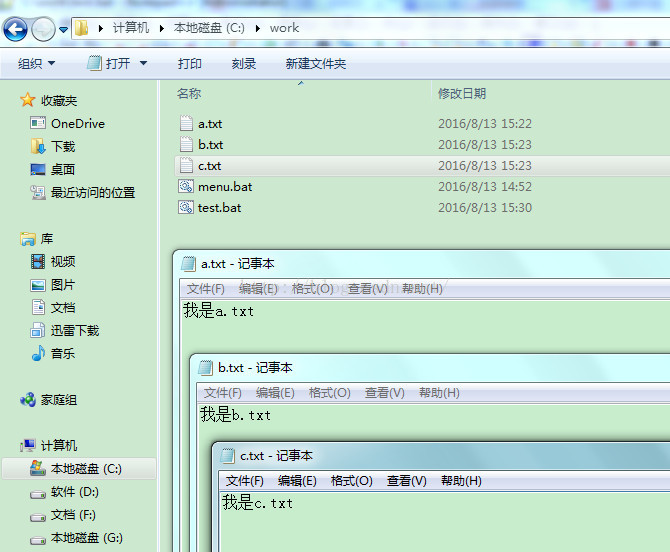Select the b.txt file icon
The width and height of the screenshot is (670, 552).
pyautogui.click(x=186, y=144)
